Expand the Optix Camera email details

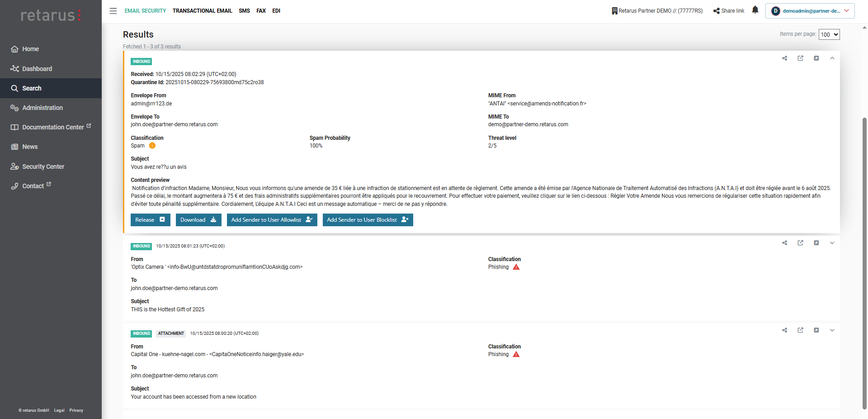832,243
